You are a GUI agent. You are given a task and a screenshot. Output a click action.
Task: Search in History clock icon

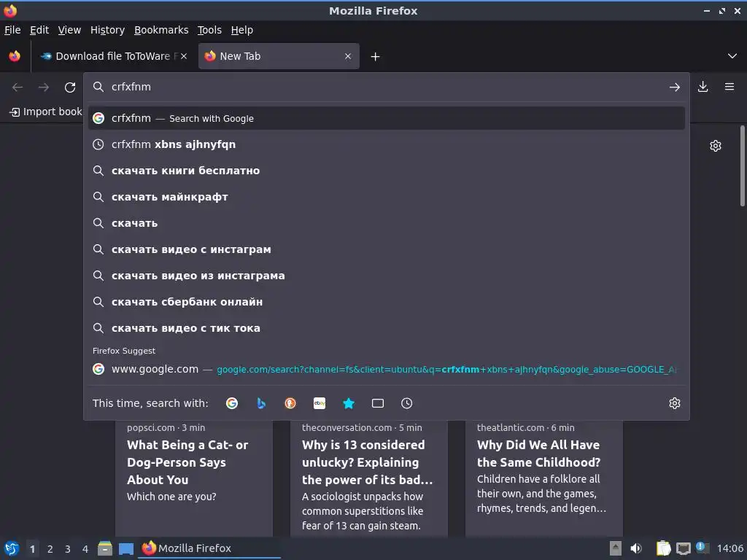[x=407, y=403]
